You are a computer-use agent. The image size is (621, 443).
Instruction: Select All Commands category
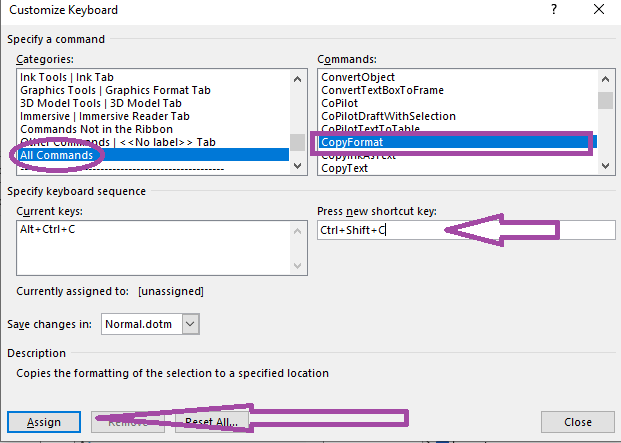point(58,155)
